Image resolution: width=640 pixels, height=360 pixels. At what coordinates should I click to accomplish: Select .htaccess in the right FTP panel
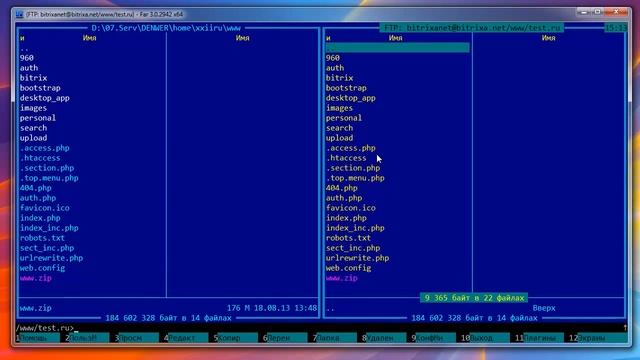346,158
